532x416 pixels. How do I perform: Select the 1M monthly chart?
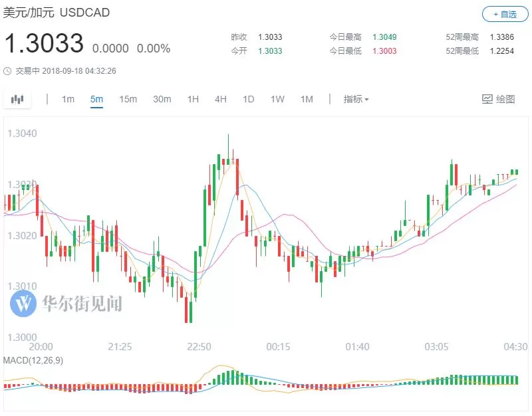click(307, 99)
